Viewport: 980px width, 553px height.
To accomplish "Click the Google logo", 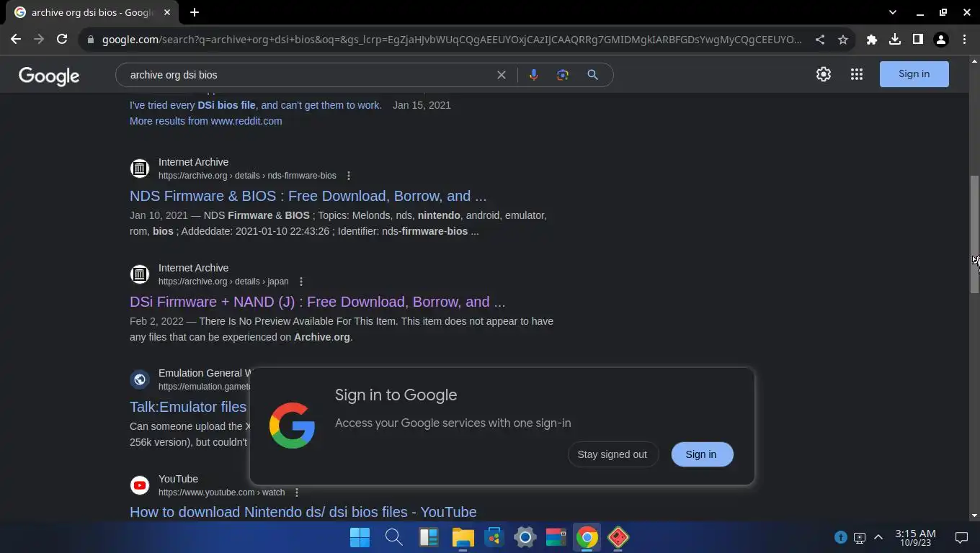I will click(x=49, y=76).
